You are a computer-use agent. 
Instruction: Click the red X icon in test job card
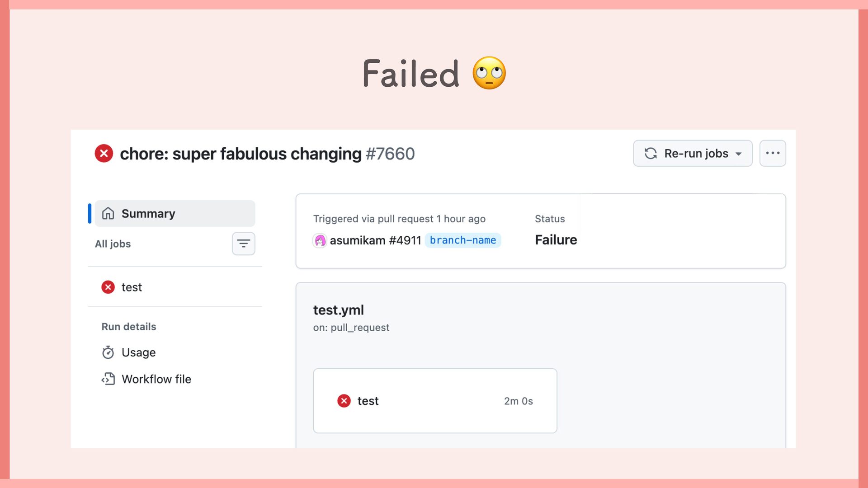point(344,401)
